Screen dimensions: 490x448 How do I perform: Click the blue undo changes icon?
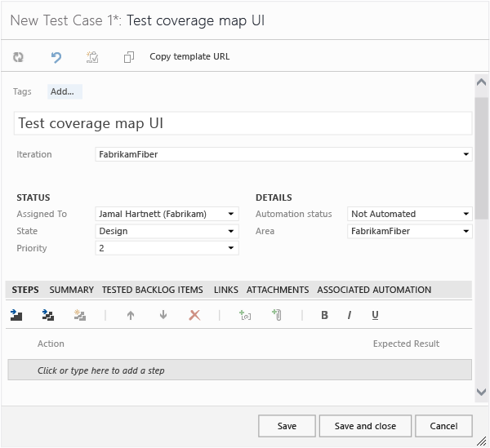click(56, 57)
